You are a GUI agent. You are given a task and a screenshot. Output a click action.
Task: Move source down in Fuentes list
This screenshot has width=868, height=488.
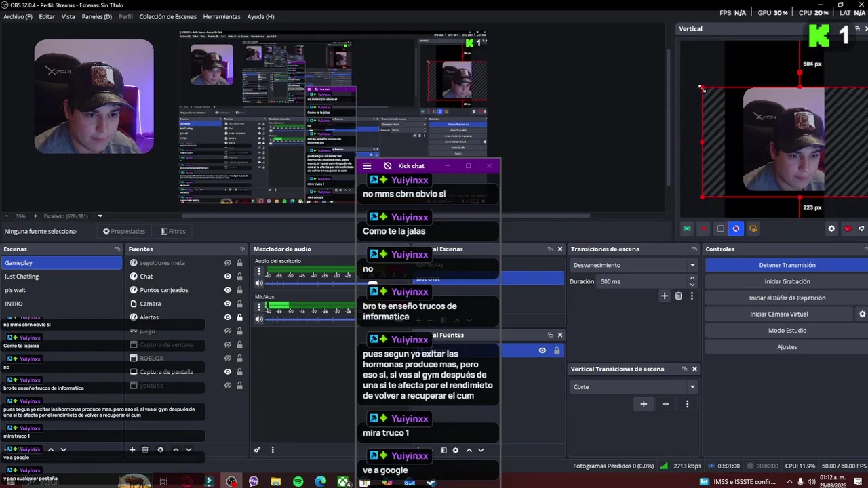point(189,450)
